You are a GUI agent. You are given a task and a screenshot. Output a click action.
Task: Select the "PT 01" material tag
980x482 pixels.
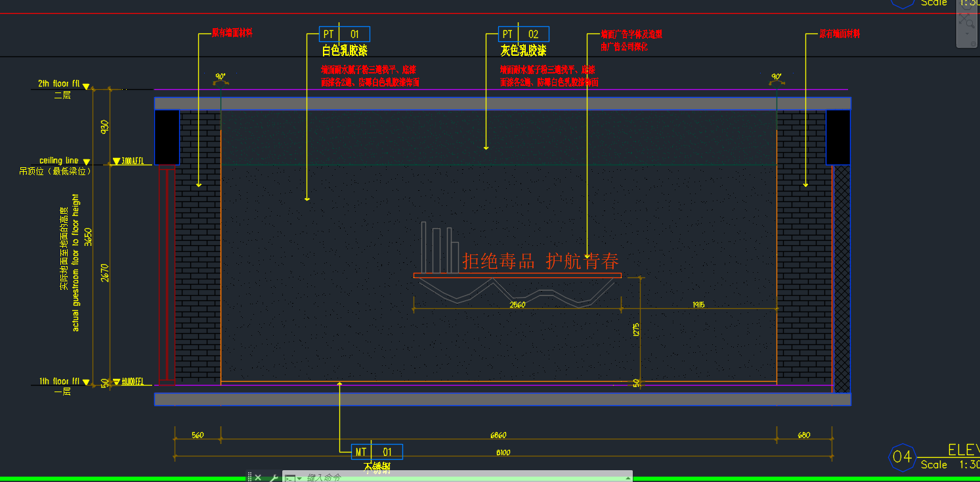click(345, 34)
